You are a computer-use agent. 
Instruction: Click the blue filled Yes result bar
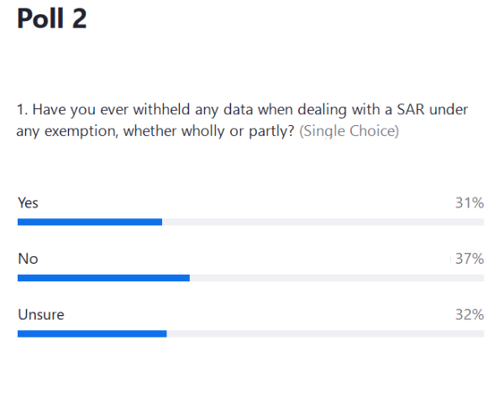89,222
